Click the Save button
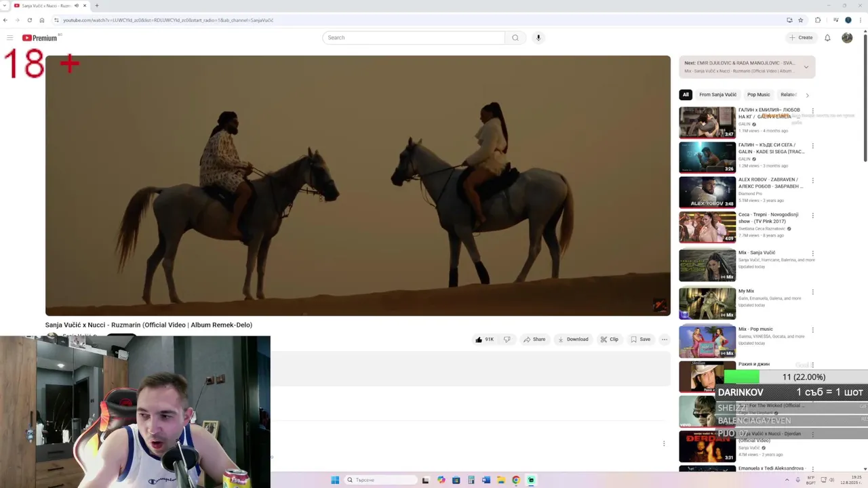The height and width of the screenshot is (488, 868). (x=640, y=340)
